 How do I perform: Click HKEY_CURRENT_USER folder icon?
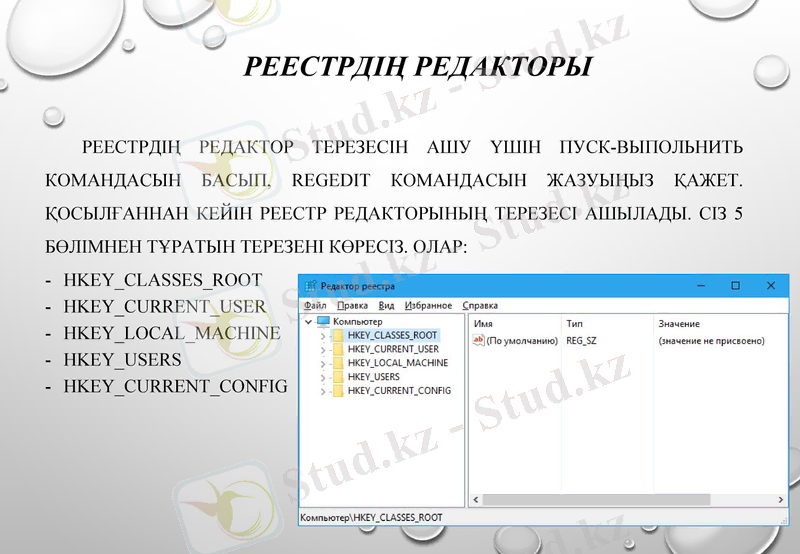tap(338, 349)
